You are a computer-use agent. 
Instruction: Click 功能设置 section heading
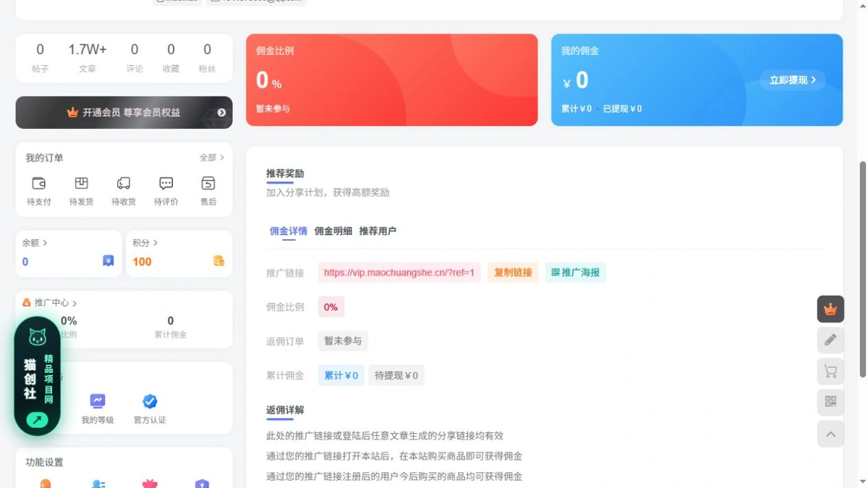point(44,463)
